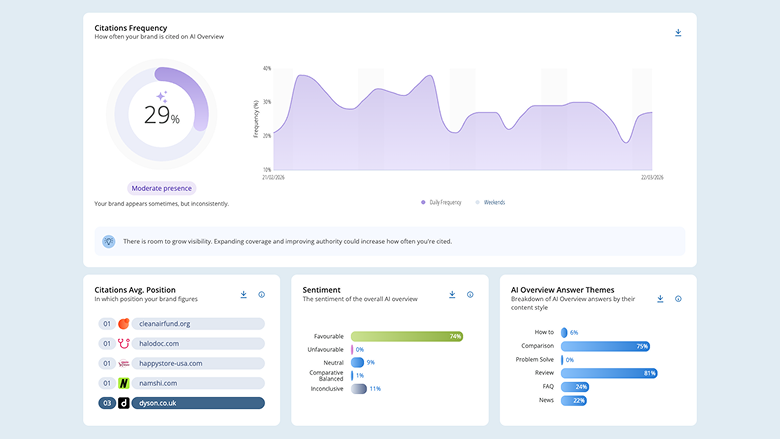Click the Citations Frequency heading

131,28
